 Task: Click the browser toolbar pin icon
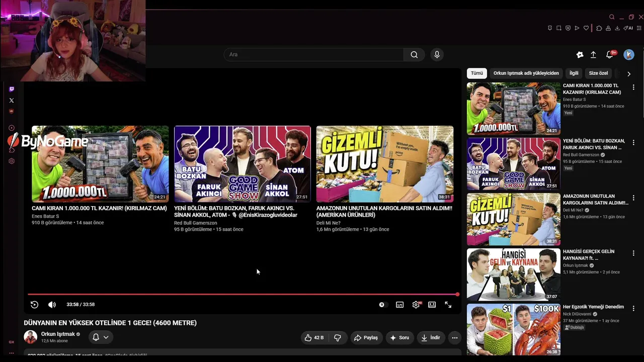pos(549,28)
